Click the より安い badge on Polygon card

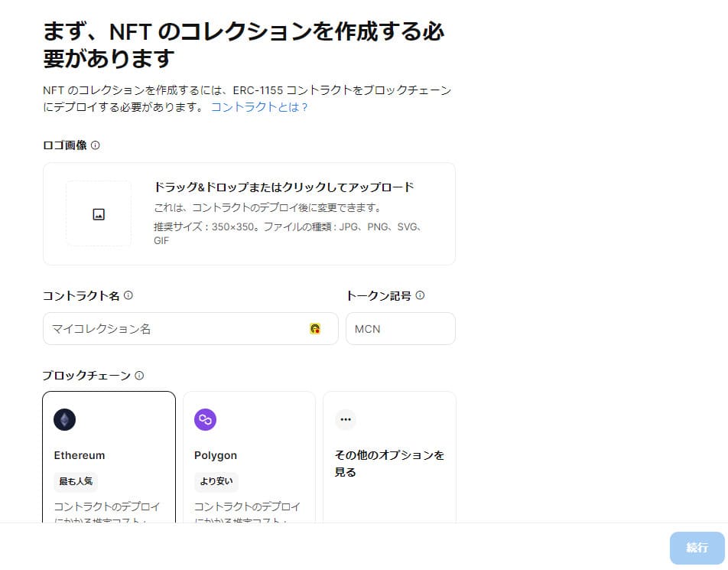(x=215, y=481)
